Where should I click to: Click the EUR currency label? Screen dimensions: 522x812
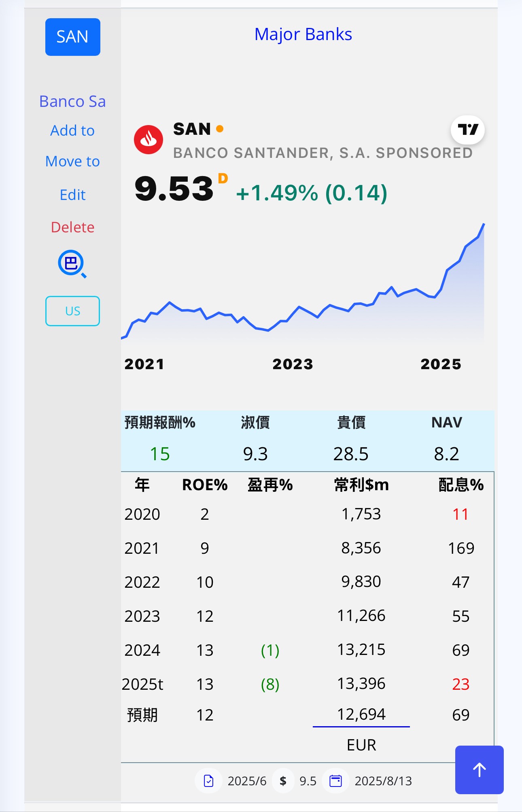point(361,745)
